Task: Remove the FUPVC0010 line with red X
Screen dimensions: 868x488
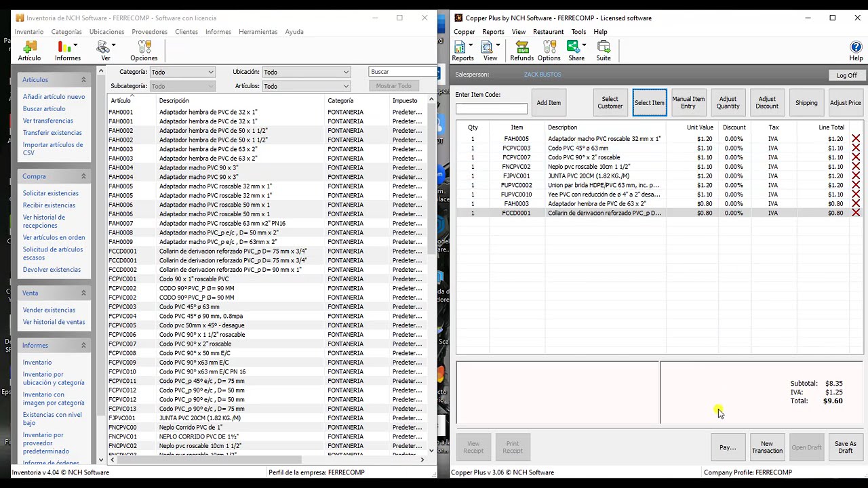Action: pos(856,195)
